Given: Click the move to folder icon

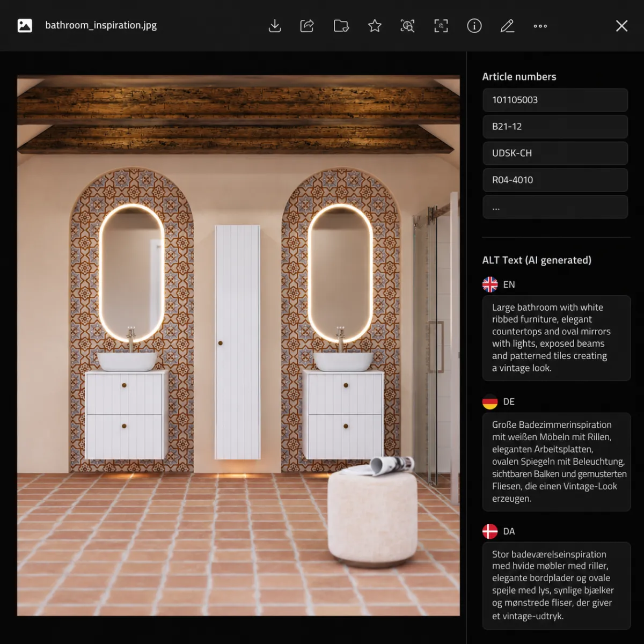Looking at the screenshot, I should click(x=341, y=26).
